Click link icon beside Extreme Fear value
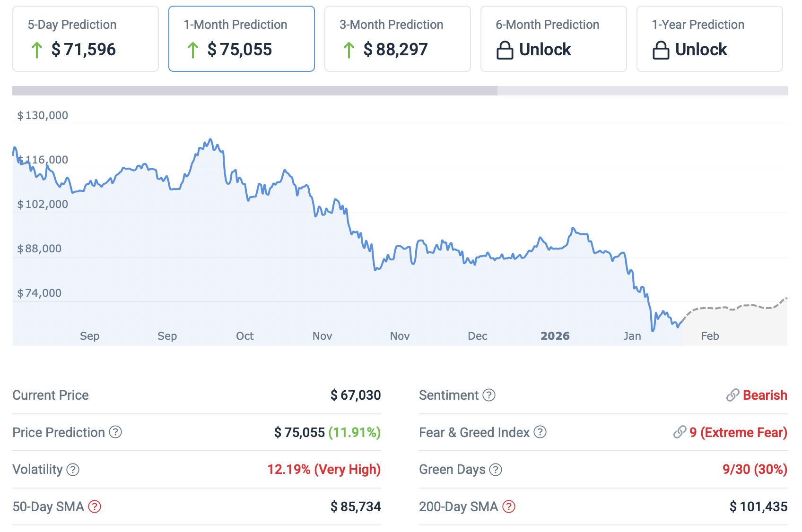Screen dimensions: 802x532 [x=680, y=432]
